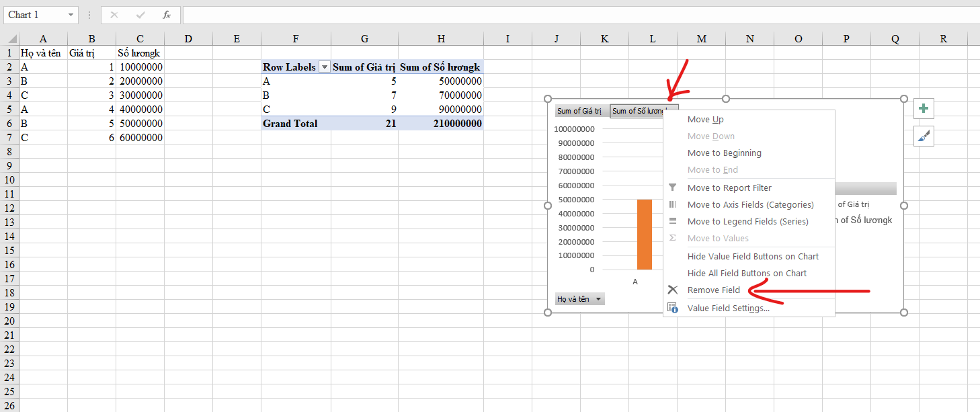The image size is (980, 412).
Task: Select pivot header Sum of Giá trị
Action: click(364, 67)
